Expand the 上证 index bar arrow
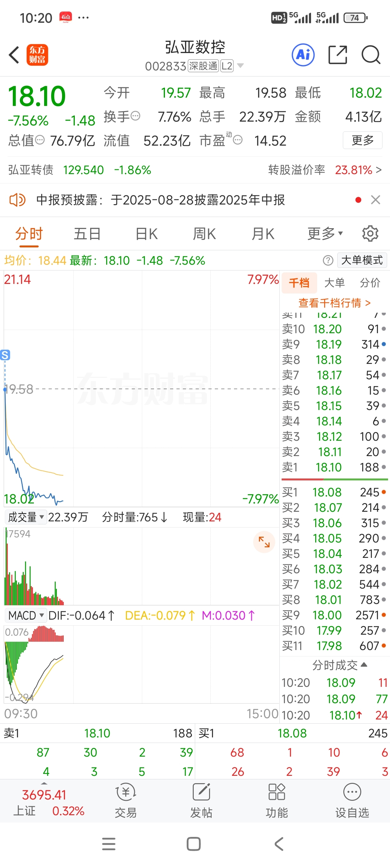The height and width of the screenshot is (868, 390). [44, 784]
